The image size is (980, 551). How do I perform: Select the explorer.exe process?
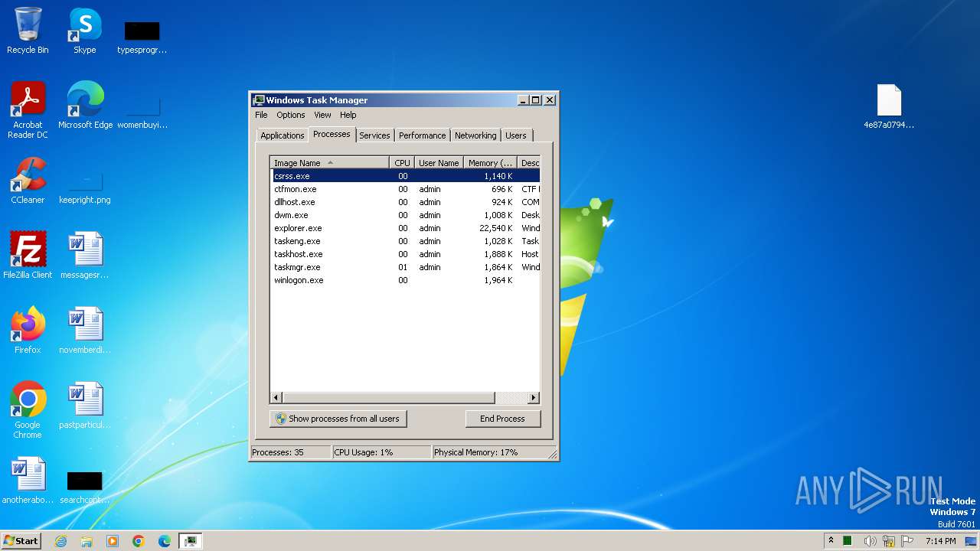(x=405, y=228)
